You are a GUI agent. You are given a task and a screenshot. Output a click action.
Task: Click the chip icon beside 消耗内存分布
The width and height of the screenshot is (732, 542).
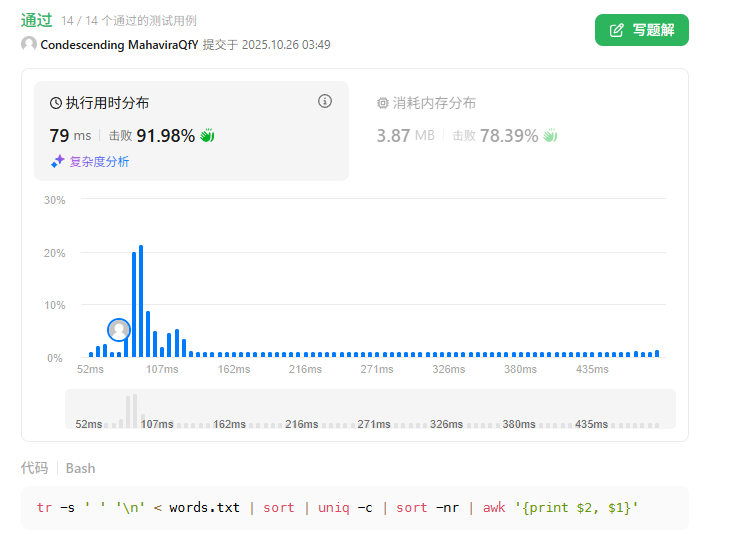point(382,103)
